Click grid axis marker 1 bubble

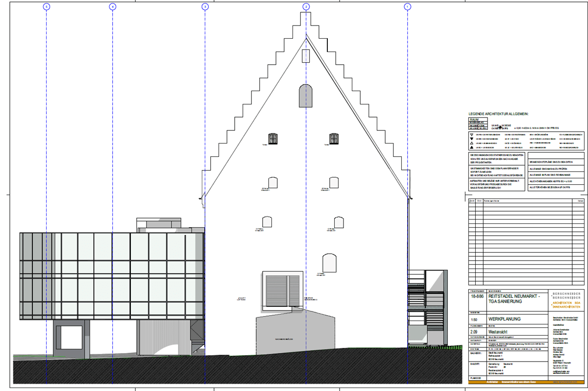click(x=407, y=7)
